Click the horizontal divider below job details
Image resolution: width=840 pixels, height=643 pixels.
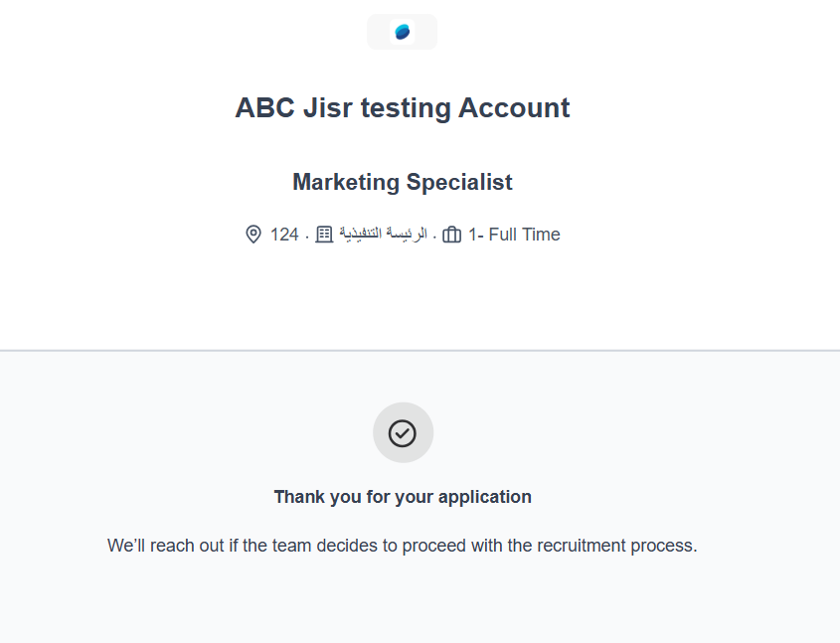click(x=420, y=351)
